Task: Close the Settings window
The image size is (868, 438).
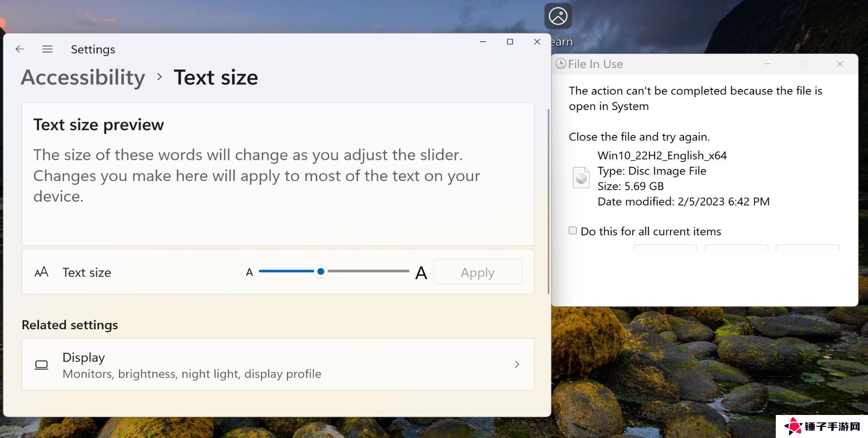Action: click(x=537, y=42)
